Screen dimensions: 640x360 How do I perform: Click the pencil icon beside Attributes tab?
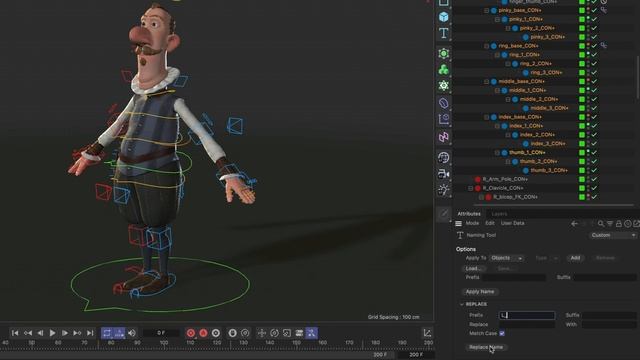point(444,213)
